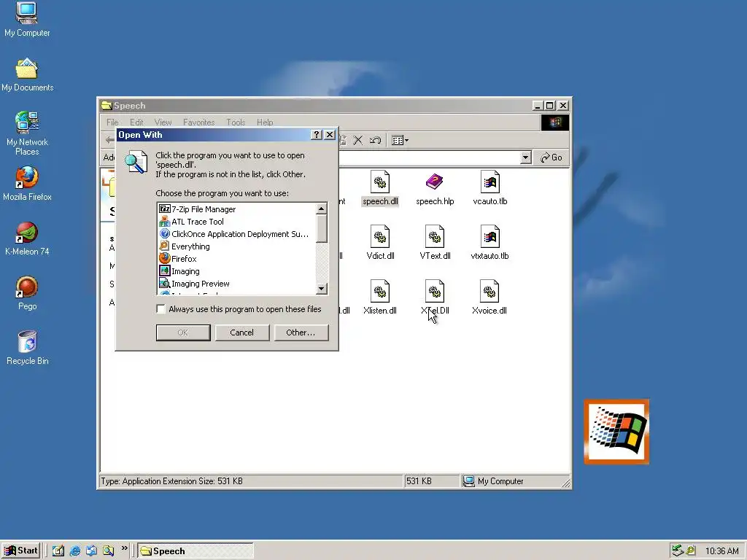Click the Speech address bar field
The image size is (747, 560).
(429, 157)
